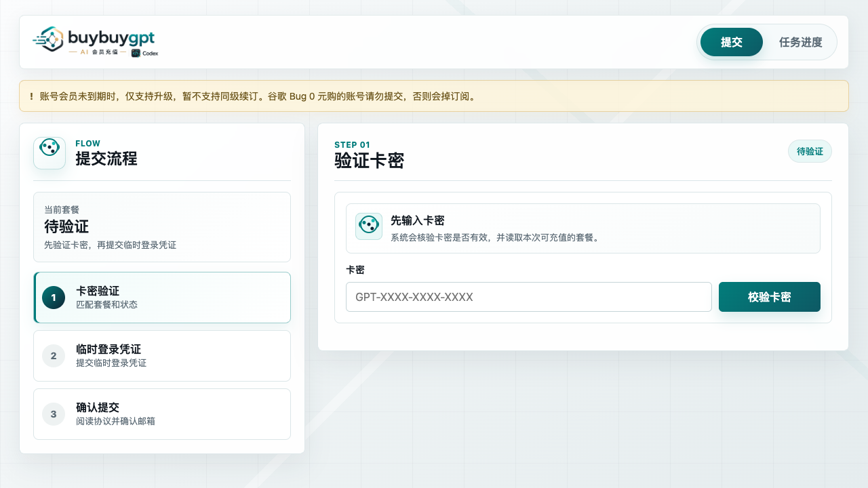Switch to the 提交 tab
This screenshot has width=868, height=488.
[731, 42]
